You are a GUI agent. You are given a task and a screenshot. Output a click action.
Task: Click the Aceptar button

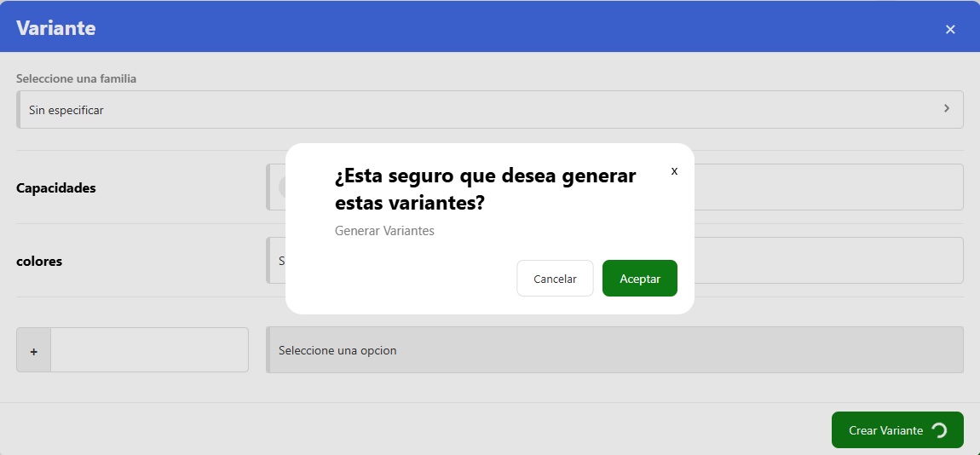(639, 279)
